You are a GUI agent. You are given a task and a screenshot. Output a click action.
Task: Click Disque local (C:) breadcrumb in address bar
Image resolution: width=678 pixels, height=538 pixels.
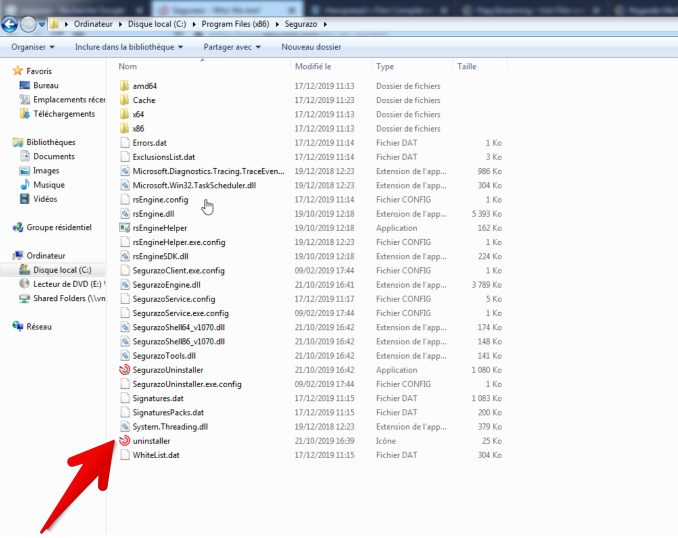tap(157, 24)
